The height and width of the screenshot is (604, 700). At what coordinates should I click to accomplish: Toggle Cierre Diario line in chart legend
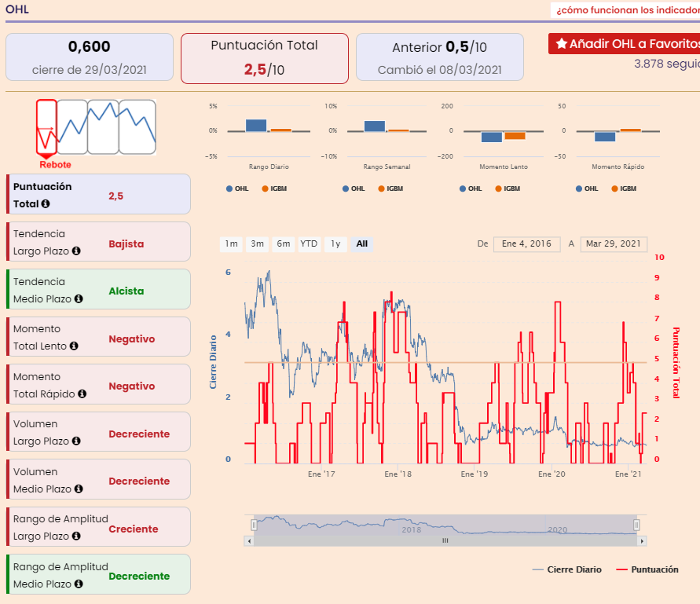[567, 569]
